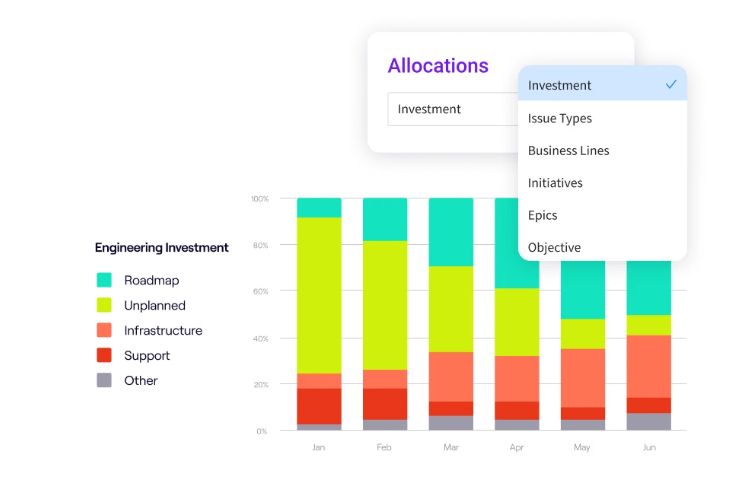Click the checkmark next to Investment
The image size is (731, 478).
[x=671, y=85]
